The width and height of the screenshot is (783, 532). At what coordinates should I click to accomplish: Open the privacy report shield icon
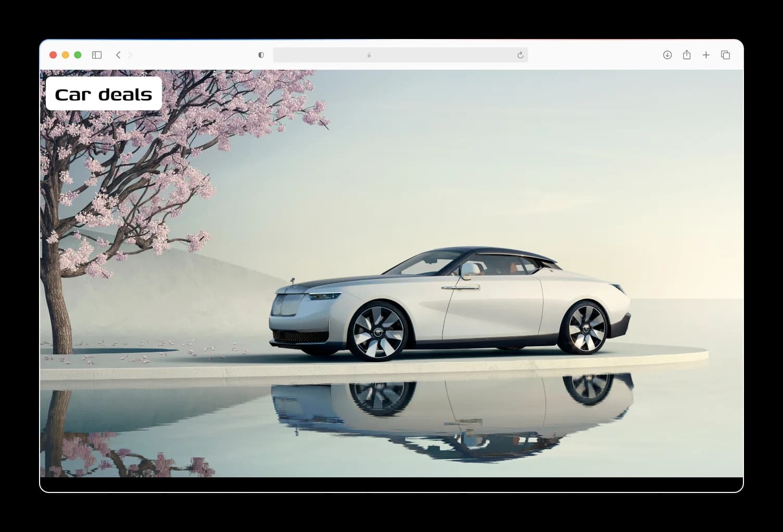[x=261, y=55]
